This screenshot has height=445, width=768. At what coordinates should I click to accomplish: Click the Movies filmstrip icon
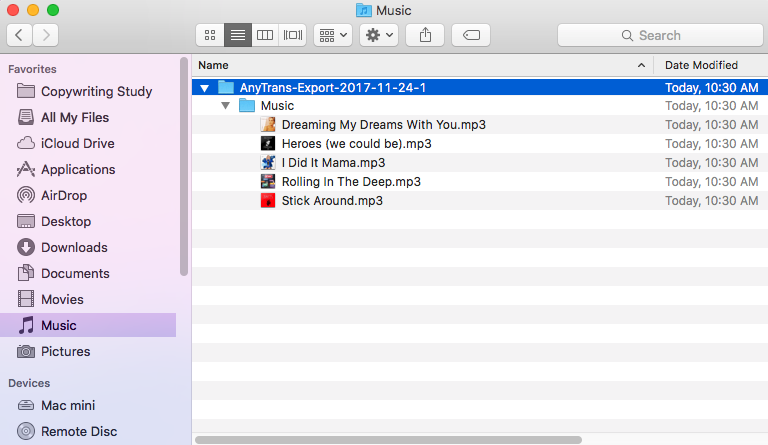26,299
